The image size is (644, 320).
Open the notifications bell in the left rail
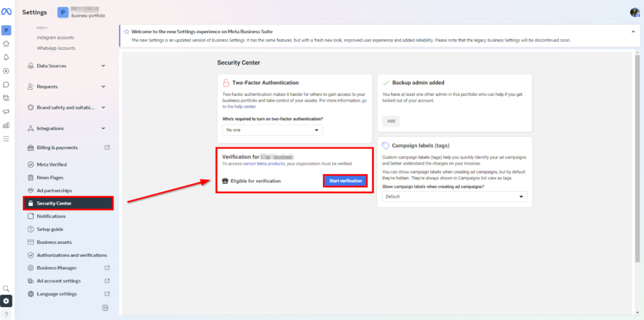click(6, 57)
